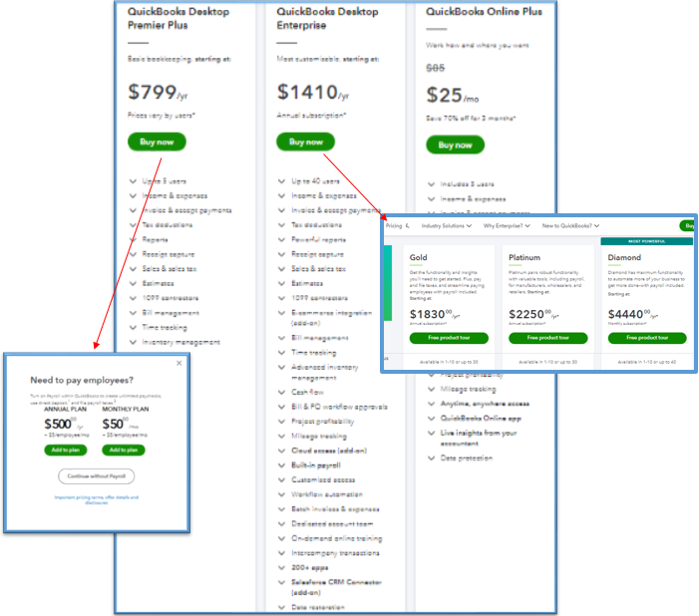
Task: Click Buy now under QuickBooks Desktop Enterprise
Action: click(x=305, y=142)
